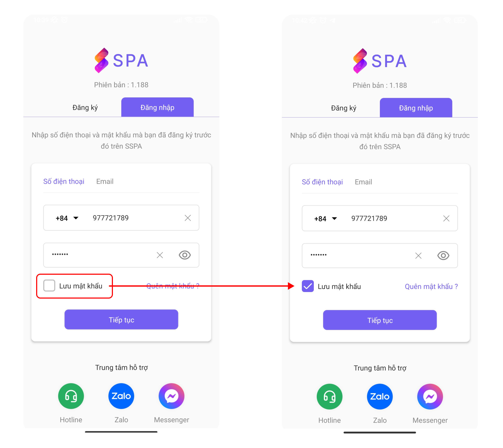503x448 pixels.
Task: Open Quên mật khẩu link on right screen
Action: tap(431, 287)
